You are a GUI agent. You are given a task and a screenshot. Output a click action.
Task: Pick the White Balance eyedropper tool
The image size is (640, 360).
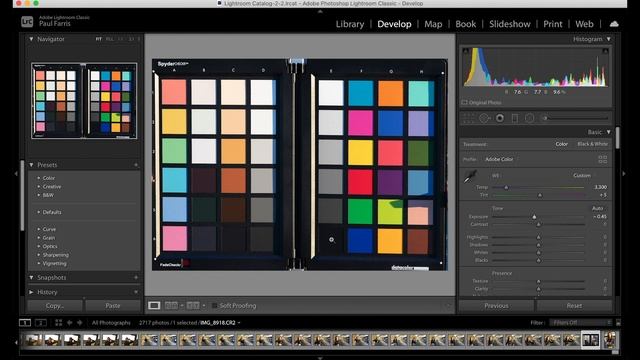[x=470, y=176]
